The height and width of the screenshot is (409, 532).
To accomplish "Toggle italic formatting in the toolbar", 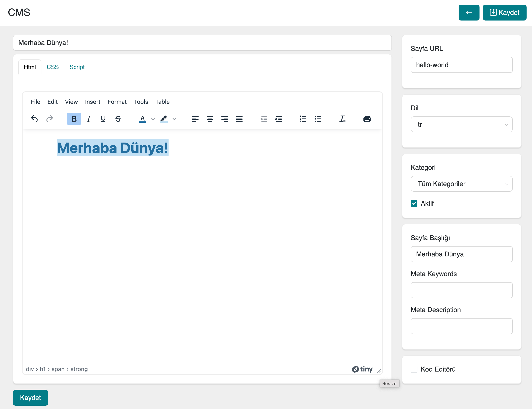I will (x=88, y=119).
